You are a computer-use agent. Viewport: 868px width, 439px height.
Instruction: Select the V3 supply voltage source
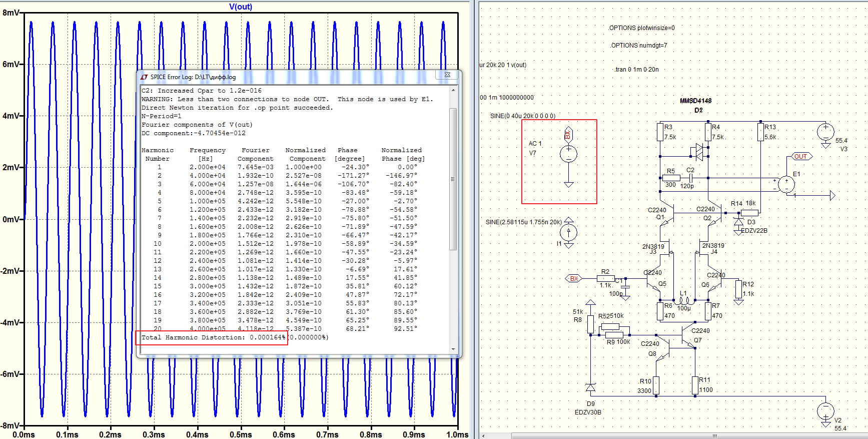pyautogui.click(x=825, y=132)
